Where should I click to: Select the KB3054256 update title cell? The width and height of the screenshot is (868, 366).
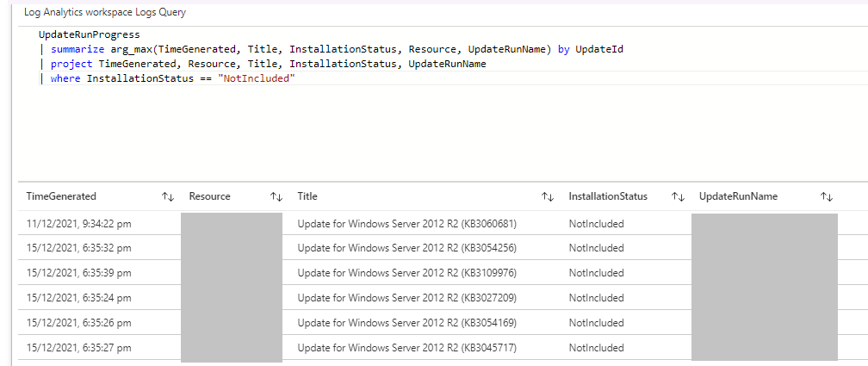pos(406,248)
